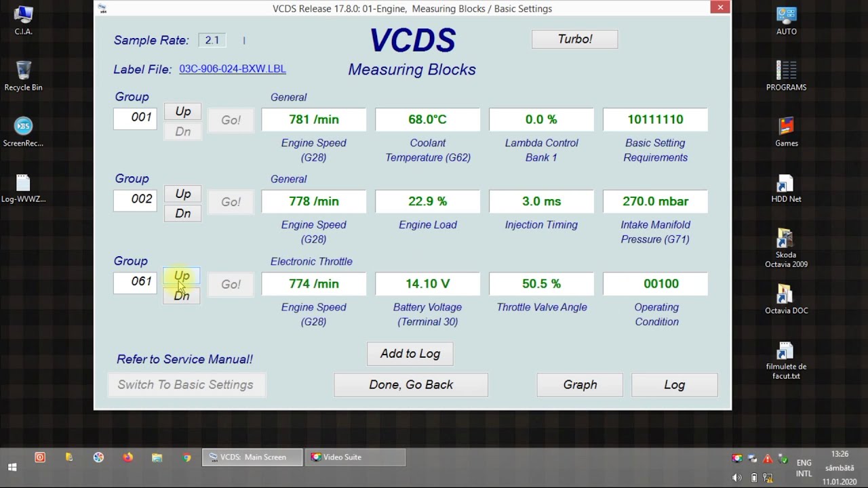
Task: Open the colorful pinwheel taskbar app
Action: [98, 457]
